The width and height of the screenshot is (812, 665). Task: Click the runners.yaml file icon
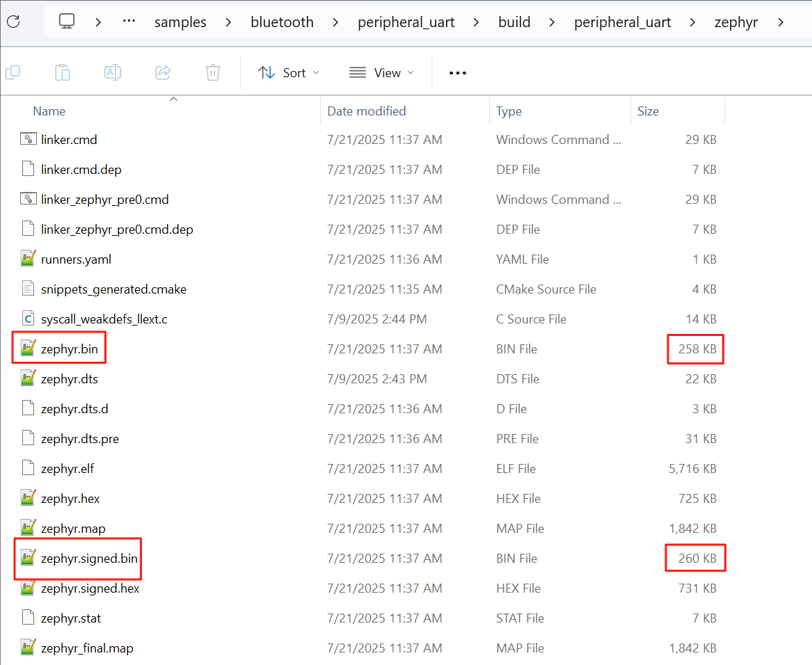tap(29, 259)
